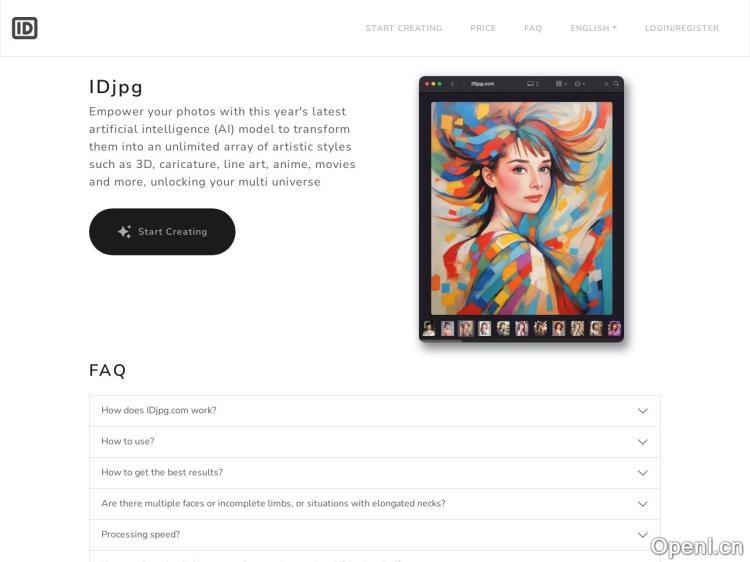Open START CREATING in the navigation
This screenshot has height=562, width=750.
pyautogui.click(x=404, y=28)
